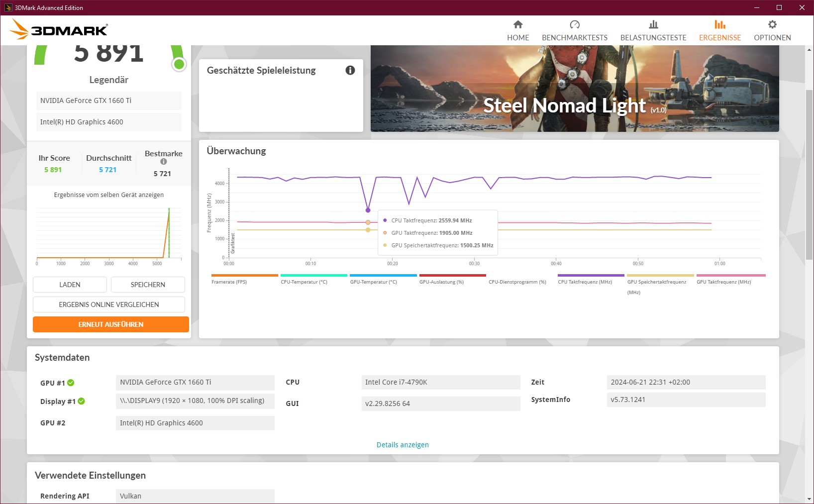Click 3DMark app icon in title bar

pos(8,7)
